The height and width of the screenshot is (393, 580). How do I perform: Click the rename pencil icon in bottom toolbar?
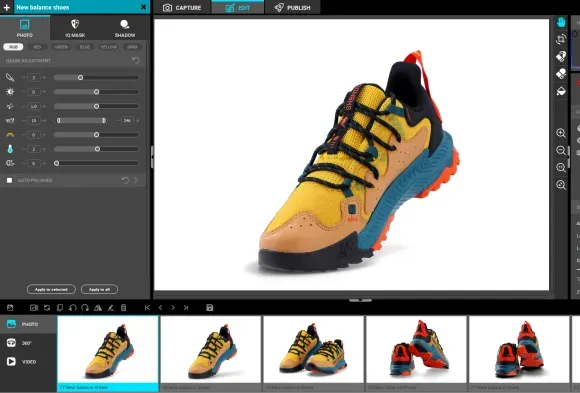click(x=111, y=308)
